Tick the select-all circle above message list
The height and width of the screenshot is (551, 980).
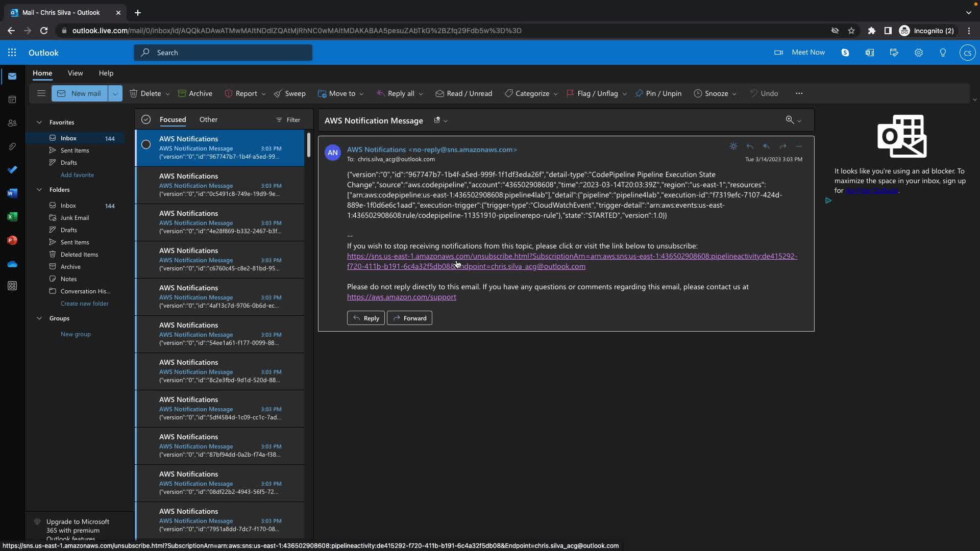[x=146, y=119]
